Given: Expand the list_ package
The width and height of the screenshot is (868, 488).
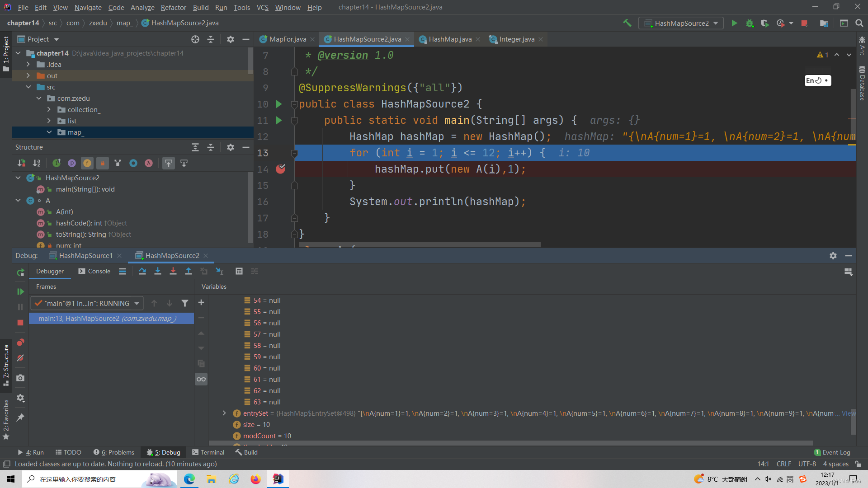Looking at the screenshot, I should [x=49, y=121].
